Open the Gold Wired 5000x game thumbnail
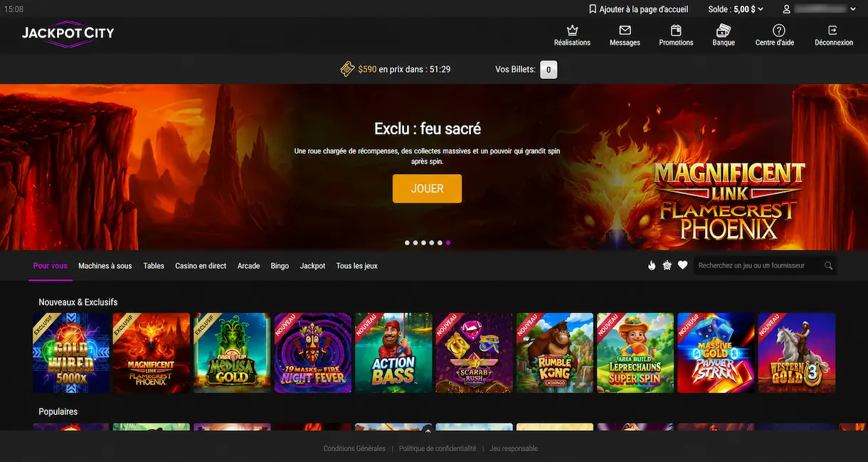868x462 pixels. click(71, 353)
